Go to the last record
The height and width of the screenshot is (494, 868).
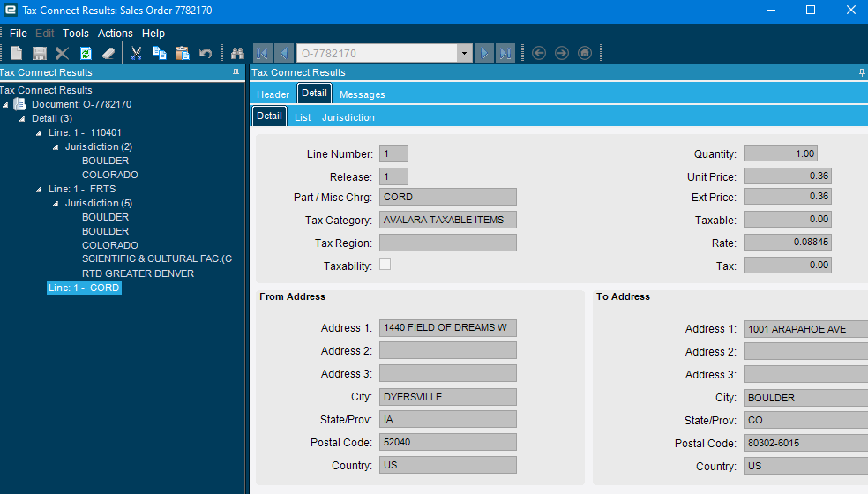pos(505,53)
